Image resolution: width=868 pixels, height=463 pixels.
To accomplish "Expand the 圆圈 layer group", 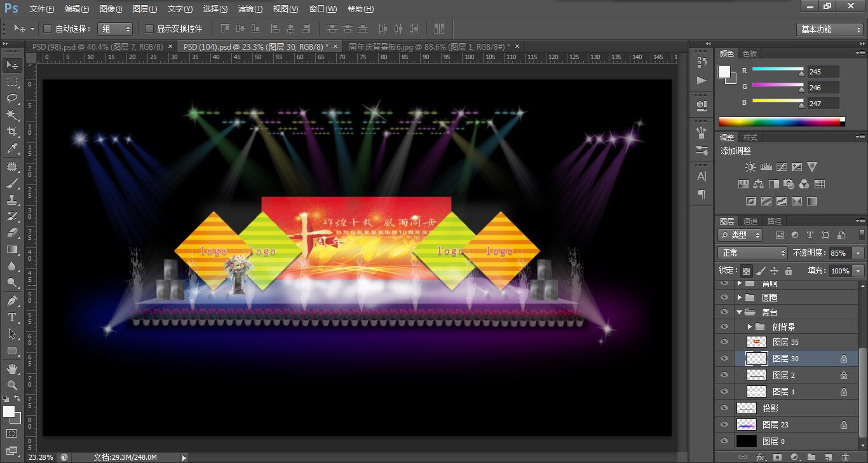I will click(x=740, y=297).
